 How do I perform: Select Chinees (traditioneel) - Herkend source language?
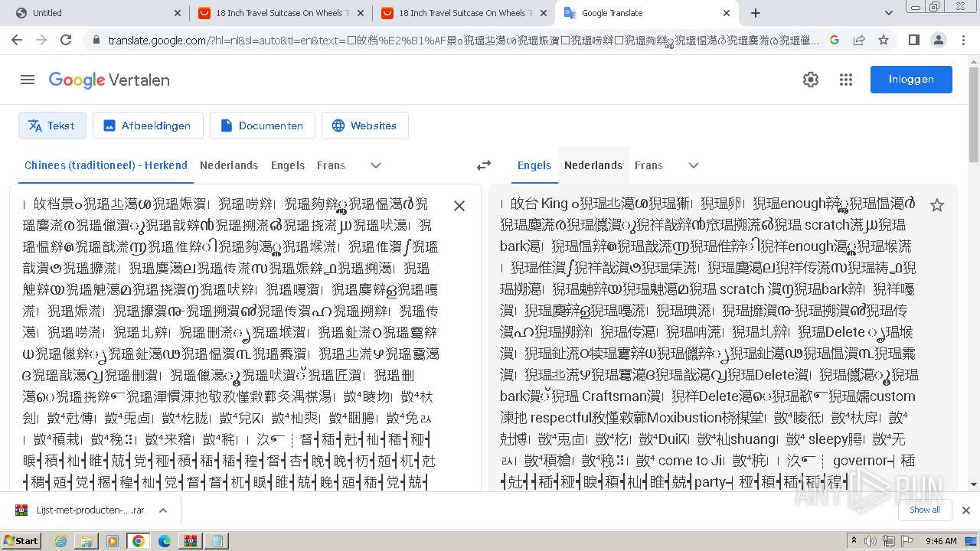pyautogui.click(x=106, y=165)
